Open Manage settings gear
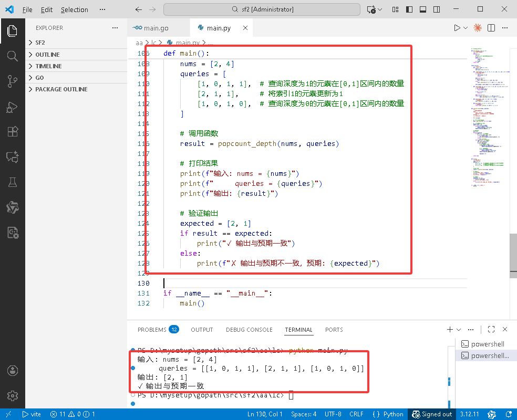517x420 pixels. (12, 396)
